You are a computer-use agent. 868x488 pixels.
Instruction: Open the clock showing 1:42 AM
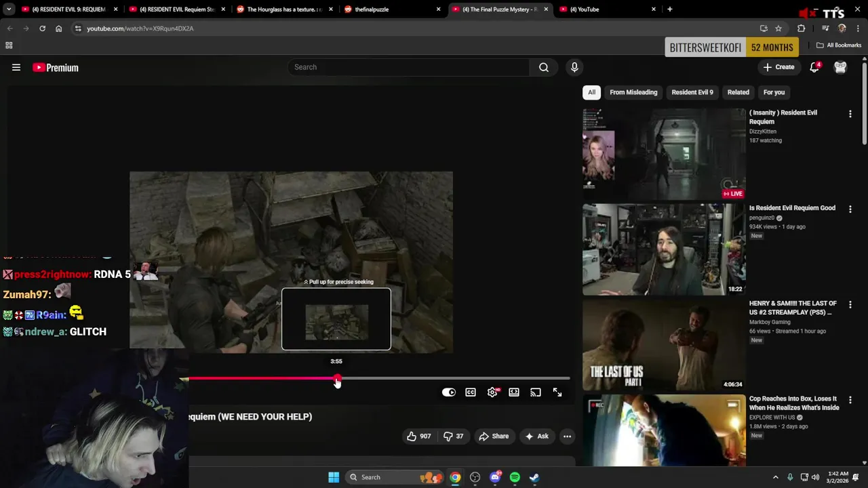click(x=837, y=477)
